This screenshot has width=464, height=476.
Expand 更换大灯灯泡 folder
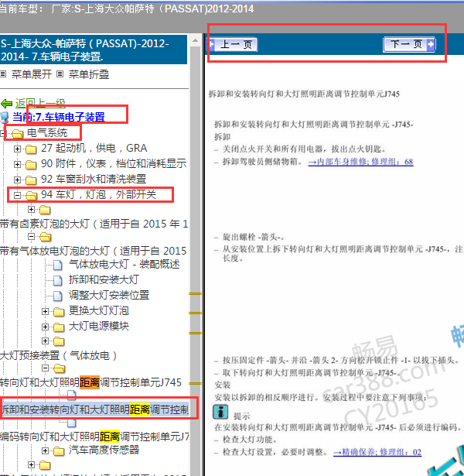point(45,311)
